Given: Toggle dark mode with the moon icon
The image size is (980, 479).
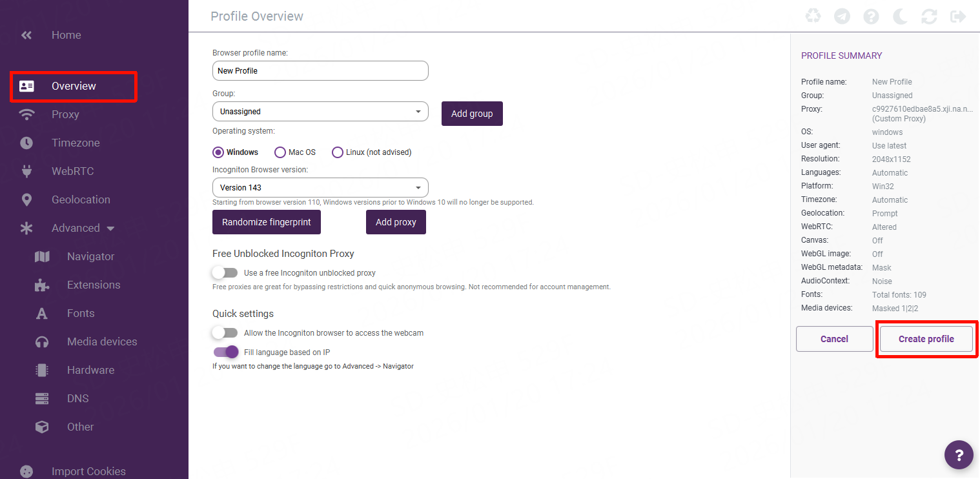Looking at the screenshot, I should (x=900, y=16).
